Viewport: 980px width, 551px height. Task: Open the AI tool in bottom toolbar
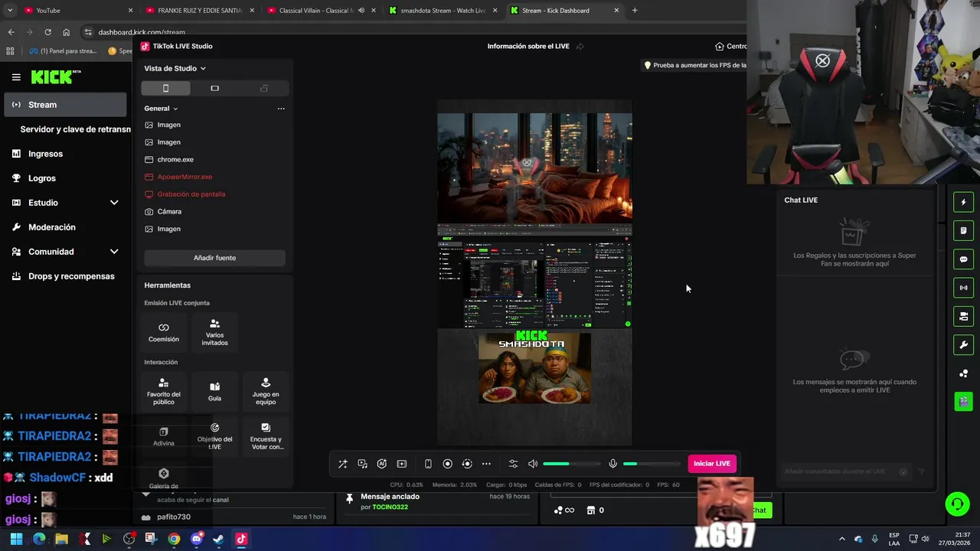pos(382,464)
